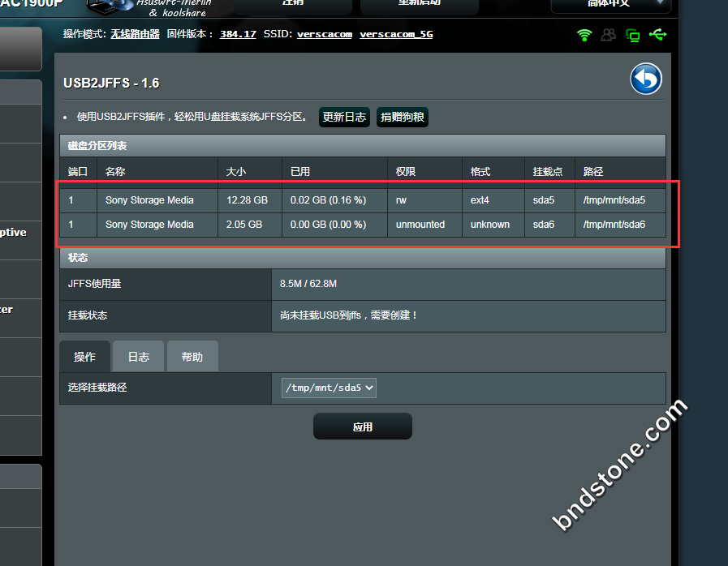
Task: Switch to the 帮助 help tab
Action: (x=192, y=357)
